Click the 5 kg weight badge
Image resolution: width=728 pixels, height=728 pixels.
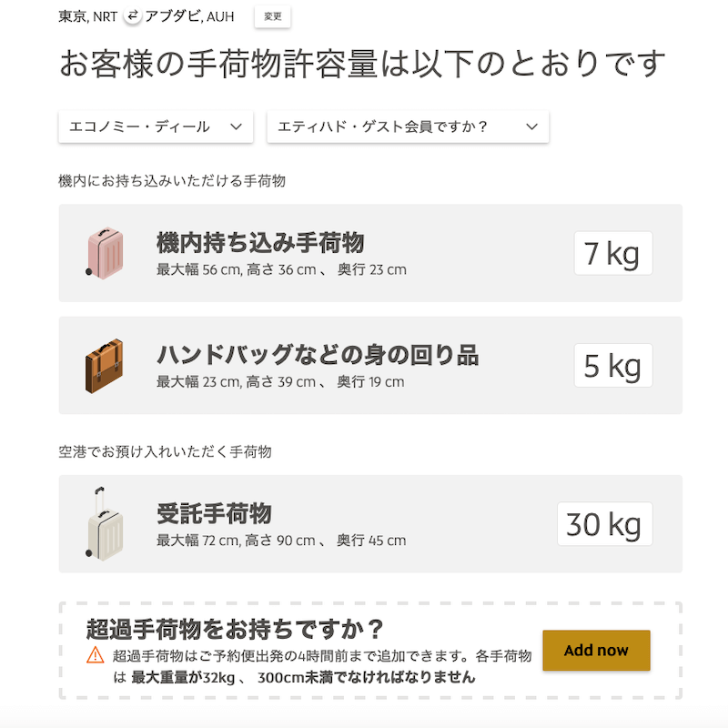pos(612,366)
